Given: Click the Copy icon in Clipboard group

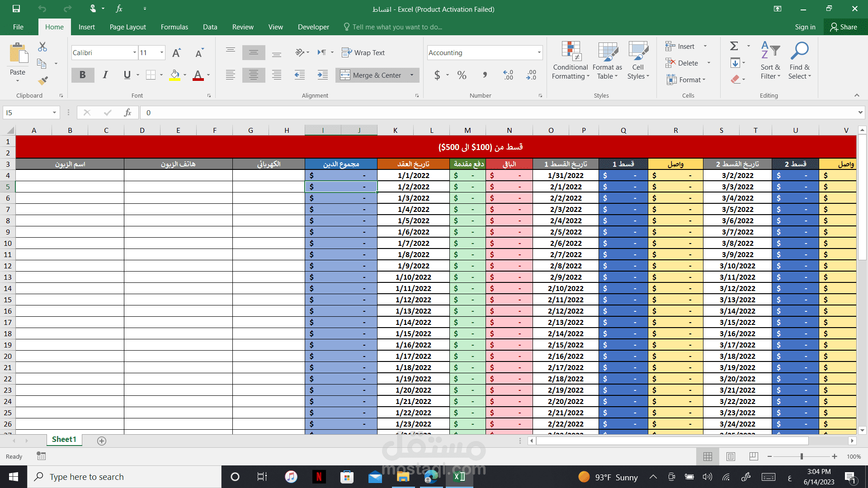Looking at the screenshot, I should 42,64.
